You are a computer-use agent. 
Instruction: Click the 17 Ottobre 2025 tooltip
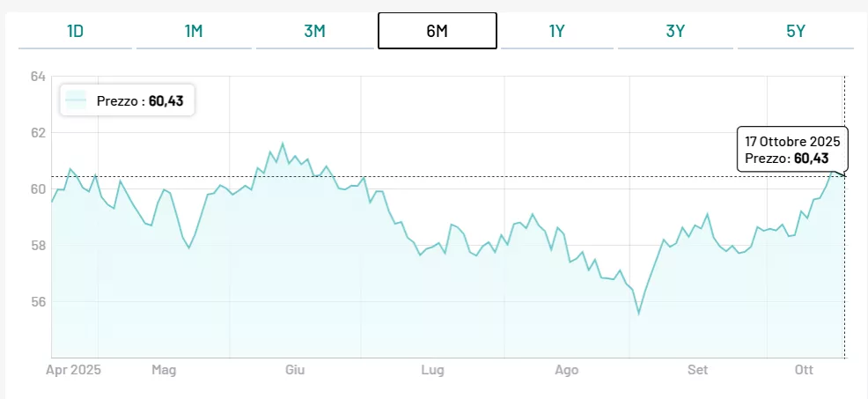point(792,150)
